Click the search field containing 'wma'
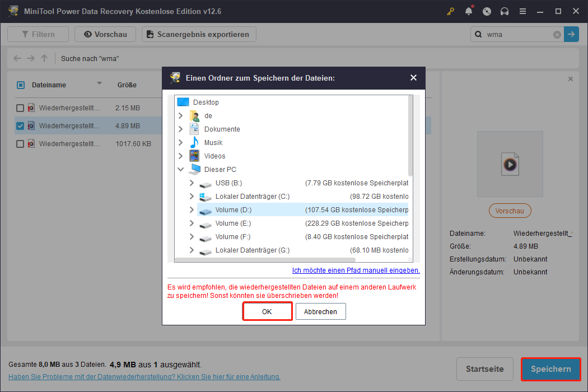Image resolution: width=588 pixels, height=392 pixels. pyautogui.click(x=517, y=35)
